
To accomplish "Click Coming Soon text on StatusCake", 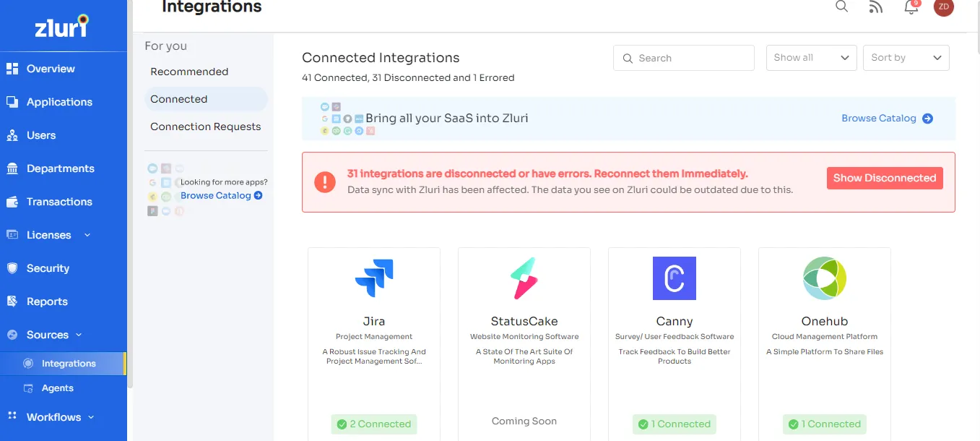I will click(x=524, y=421).
